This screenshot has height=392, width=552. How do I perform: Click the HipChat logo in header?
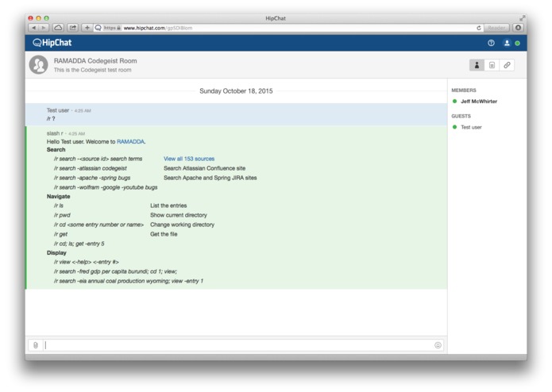[x=52, y=43]
